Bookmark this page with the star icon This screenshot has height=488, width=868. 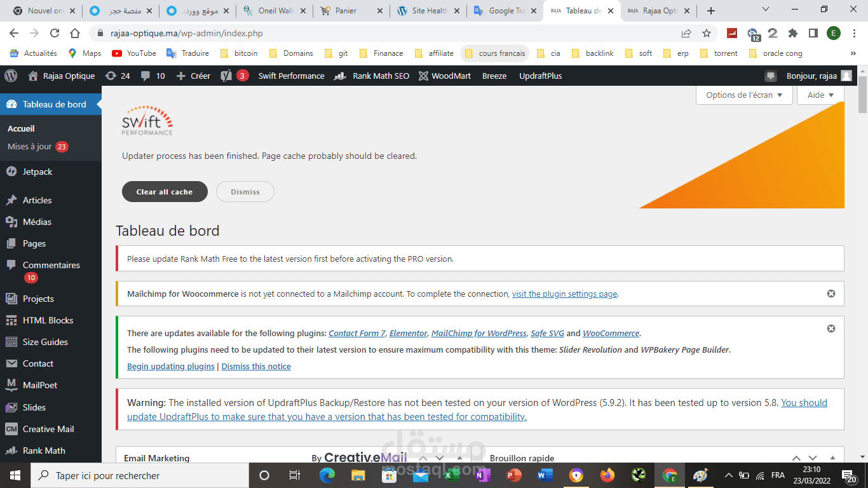click(707, 33)
